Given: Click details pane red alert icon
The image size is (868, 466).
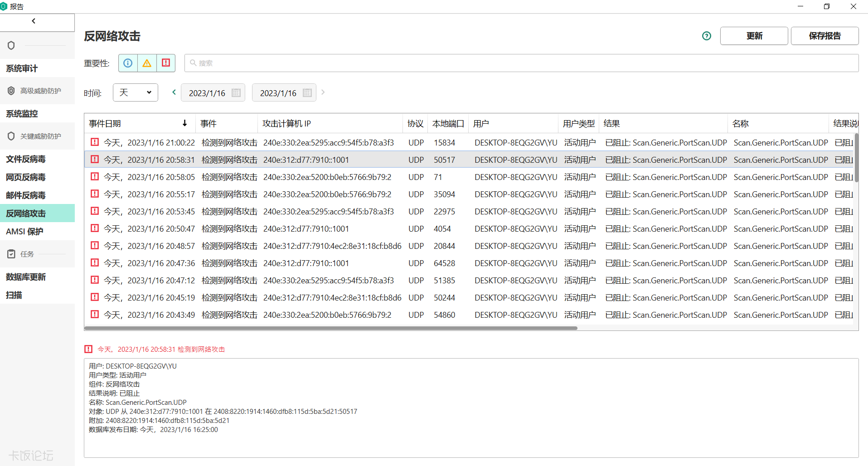Looking at the screenshot, I should pyautogui.click(x=88, y=349).
